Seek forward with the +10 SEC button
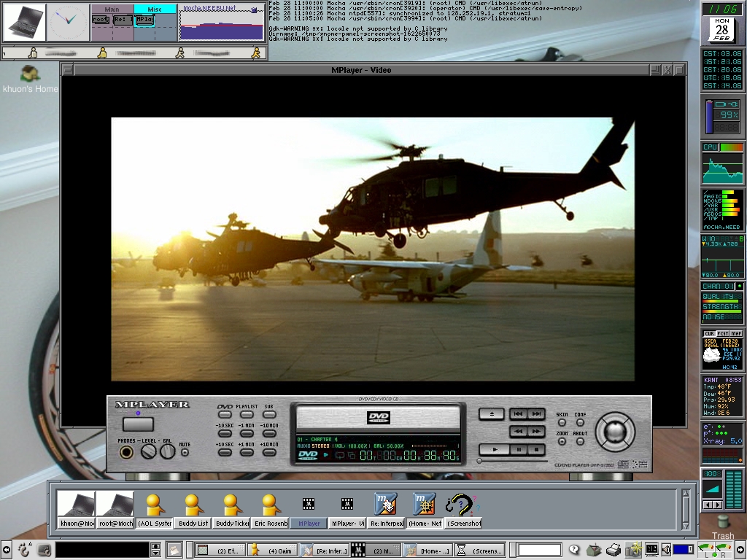This screenshot has width=747, height=560. 225,452
